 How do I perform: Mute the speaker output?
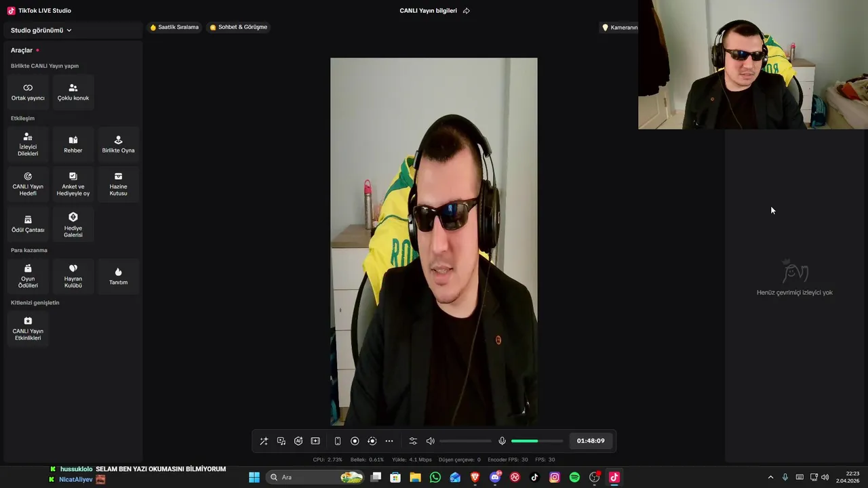tap(430, 441)
